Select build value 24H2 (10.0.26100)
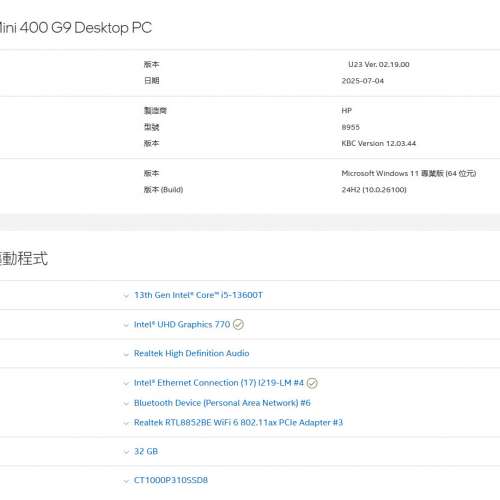 pos(374,190)
